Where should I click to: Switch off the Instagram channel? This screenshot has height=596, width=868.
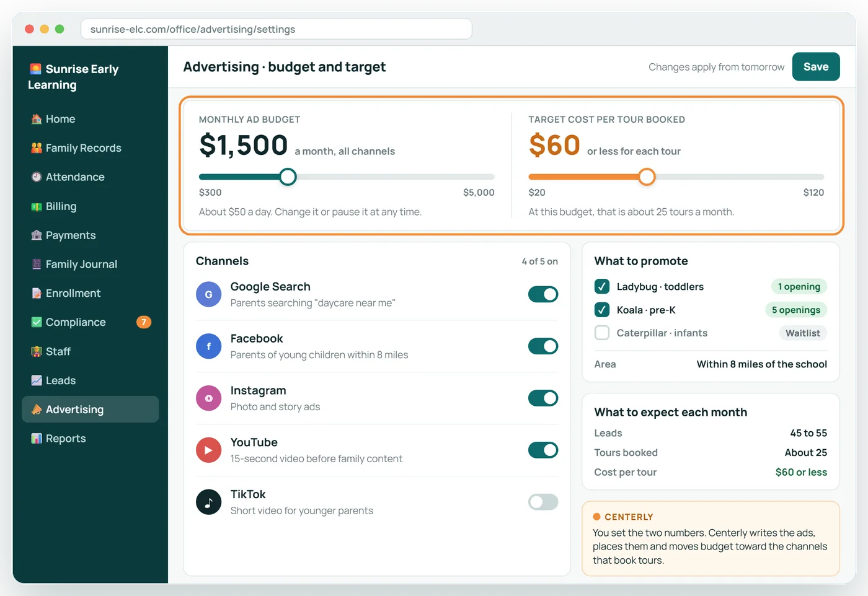click(x=543, y=398)
